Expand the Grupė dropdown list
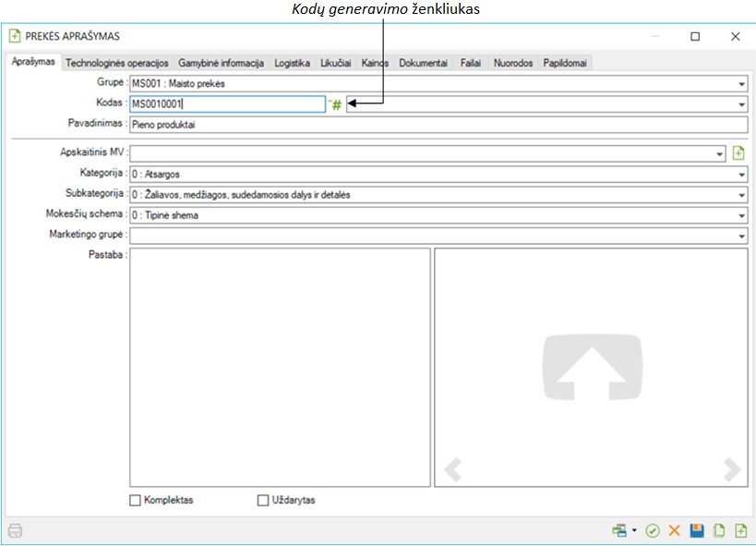This screenshot has height=546, width=756. 742,84
